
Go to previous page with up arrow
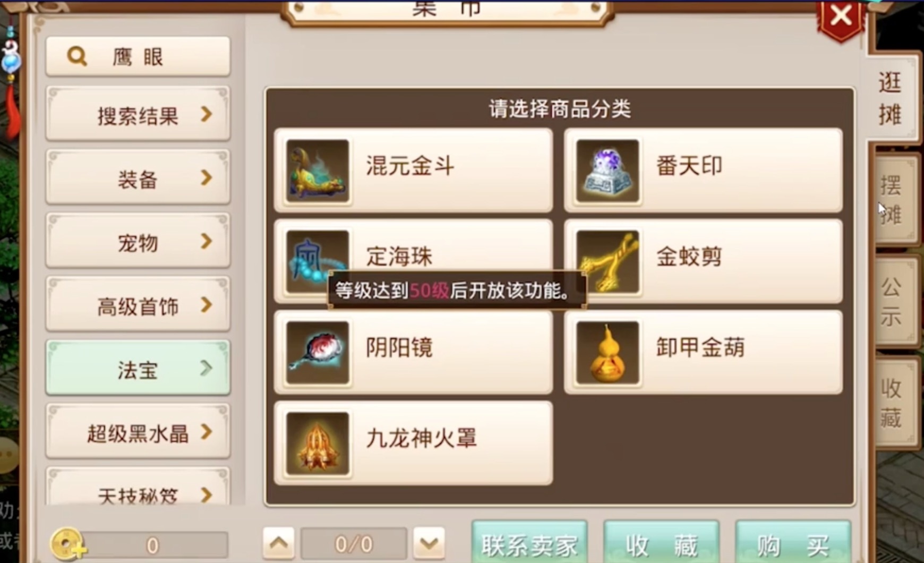point(279,543)
